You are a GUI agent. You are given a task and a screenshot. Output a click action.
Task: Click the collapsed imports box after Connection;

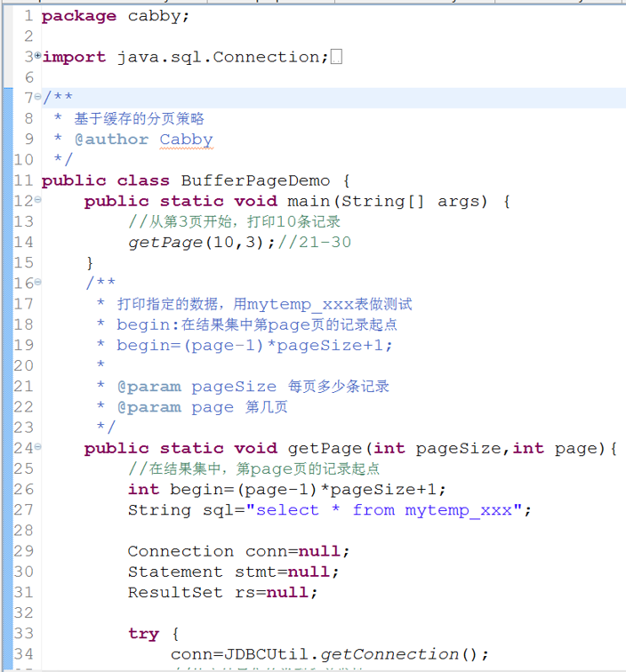337,57
